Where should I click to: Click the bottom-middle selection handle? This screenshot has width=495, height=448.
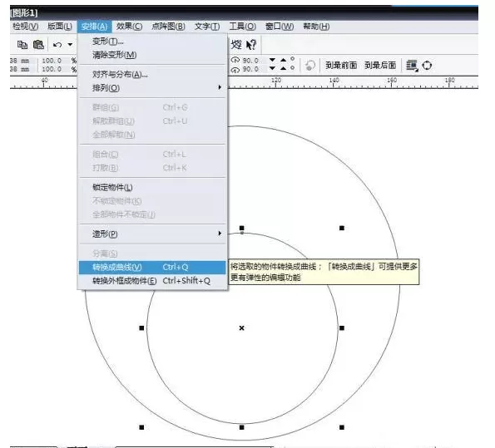[242, 427]
